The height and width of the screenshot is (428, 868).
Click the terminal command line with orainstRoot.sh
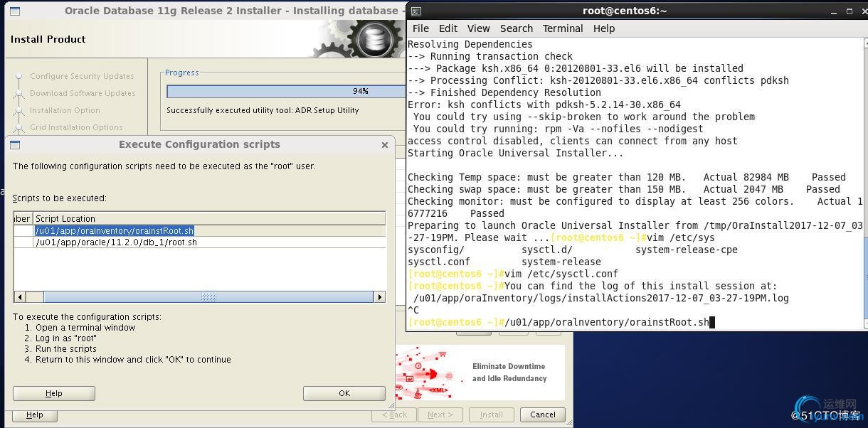pos(561,322)
